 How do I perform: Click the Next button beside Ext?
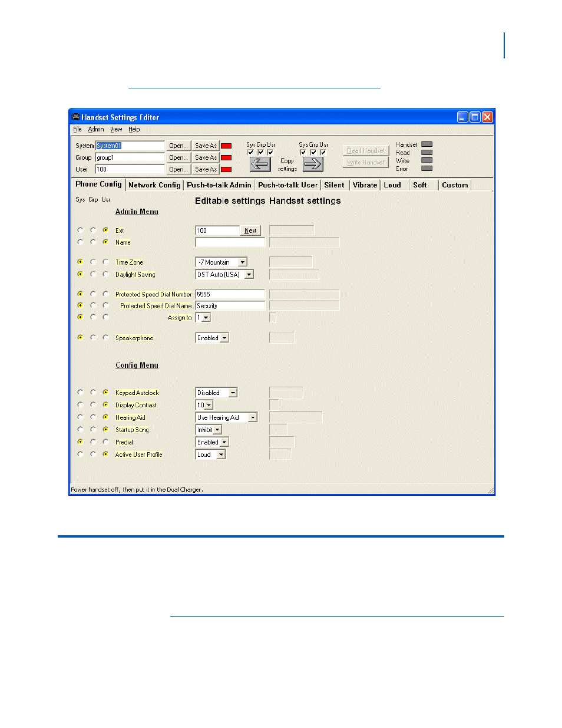(250, 230)
